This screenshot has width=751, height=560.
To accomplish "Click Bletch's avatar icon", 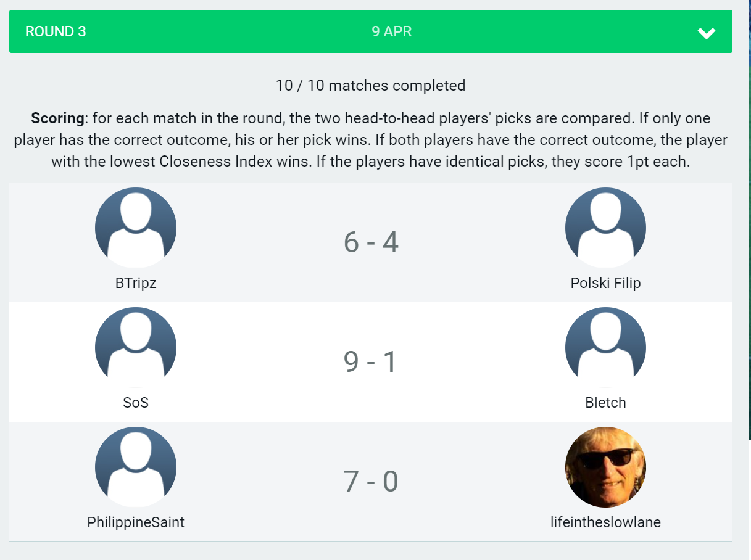I will [605, 347].
